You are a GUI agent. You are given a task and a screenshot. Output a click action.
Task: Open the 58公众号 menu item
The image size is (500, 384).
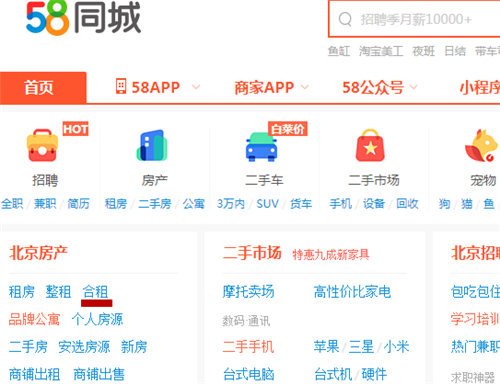point(373,88)
